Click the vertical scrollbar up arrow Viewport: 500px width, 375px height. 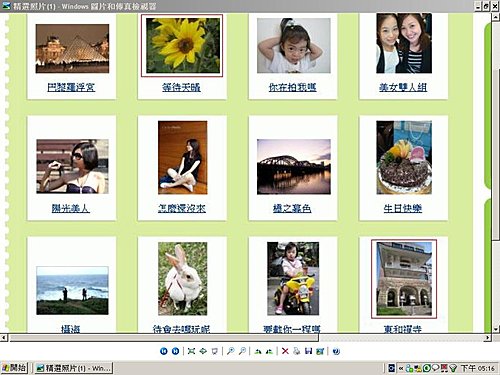[496, 17]
